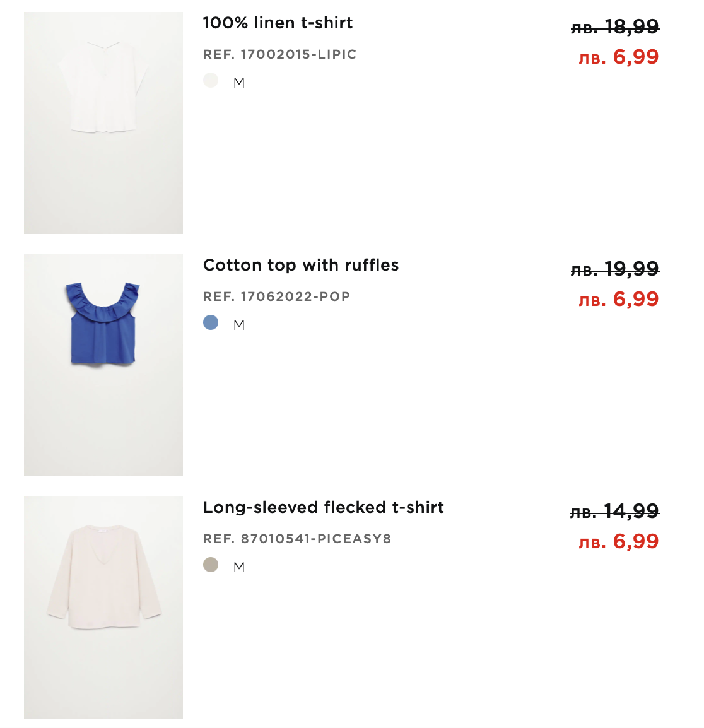Click the linen t-shirt red sale price

coord(619,57)
